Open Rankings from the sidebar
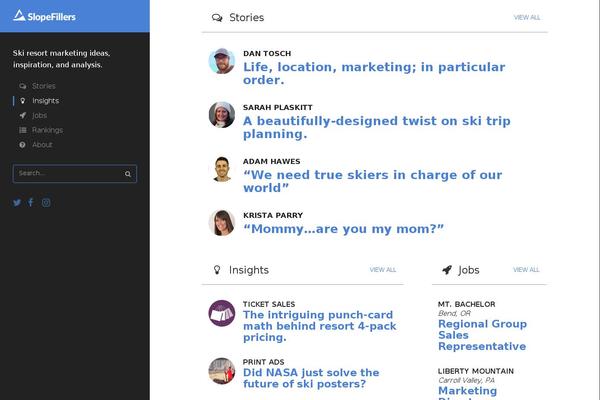Image resolution: width=600 pixels, height=400 pixels. (x=47, y=130)
